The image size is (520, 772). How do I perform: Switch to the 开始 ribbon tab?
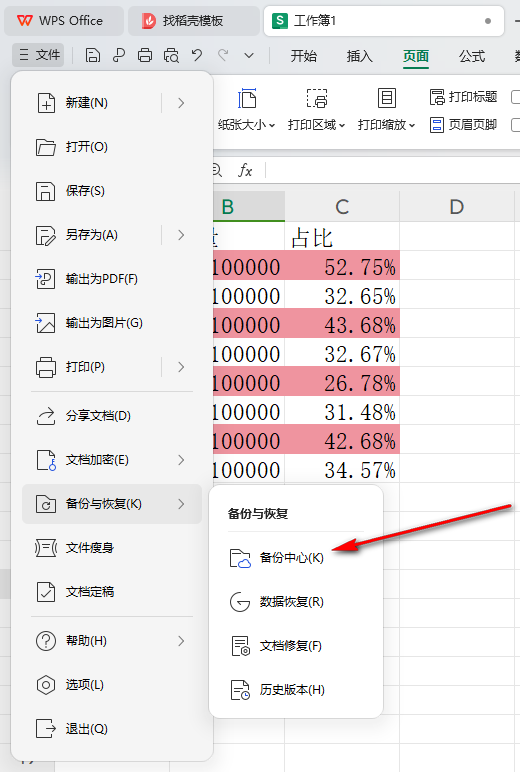[x=303, y=56]
